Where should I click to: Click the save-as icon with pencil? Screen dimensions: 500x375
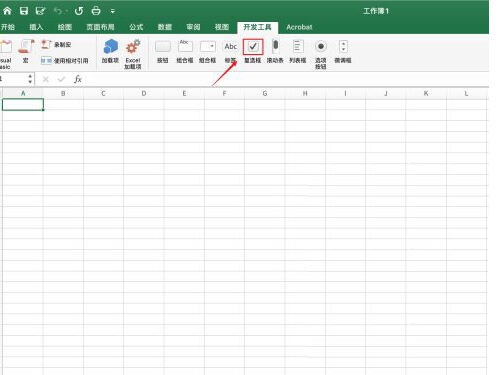(x=40, y=11)
